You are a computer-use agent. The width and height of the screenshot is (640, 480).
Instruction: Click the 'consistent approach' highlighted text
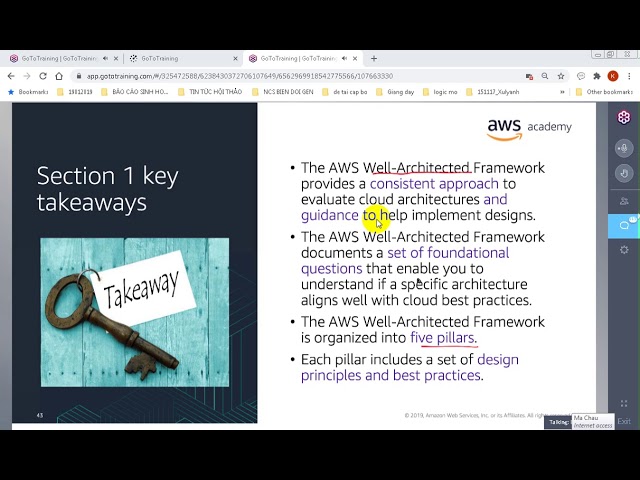click(x=434, y=184)
